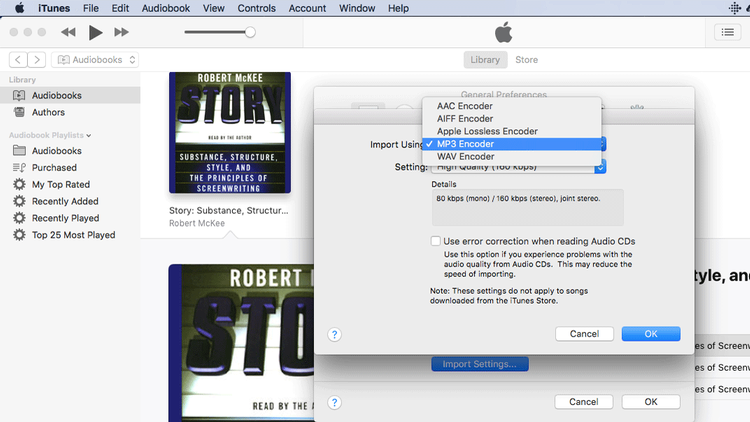Go back with the left chevron button
750x422 pixels.
(18, 59)
